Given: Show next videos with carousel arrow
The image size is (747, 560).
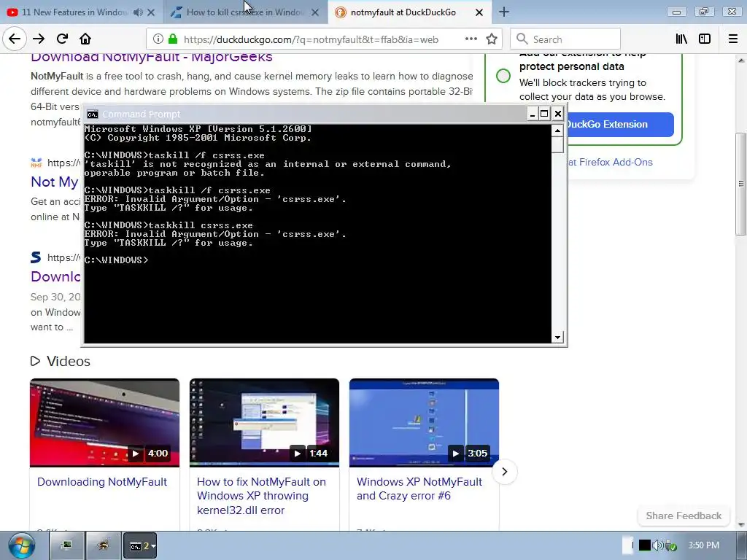Looking at the screenshot, I should (505, 472).
